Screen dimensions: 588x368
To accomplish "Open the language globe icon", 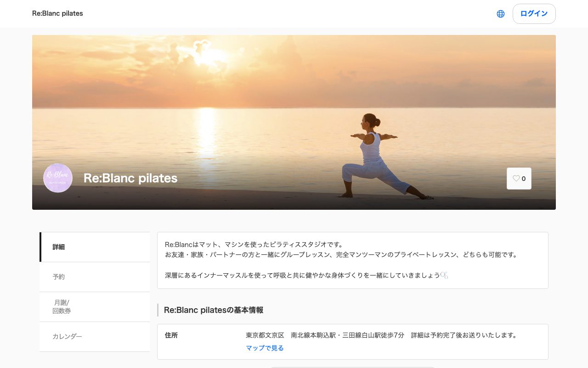I will (501, 14).
